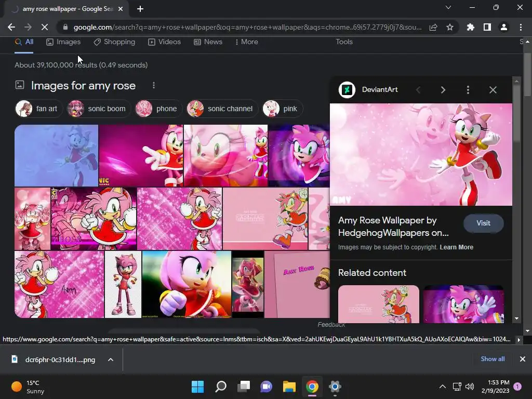The height and width of the screenshot is (399, 532).
Task: Switch to Images search tab
Action: click(63, 42)
